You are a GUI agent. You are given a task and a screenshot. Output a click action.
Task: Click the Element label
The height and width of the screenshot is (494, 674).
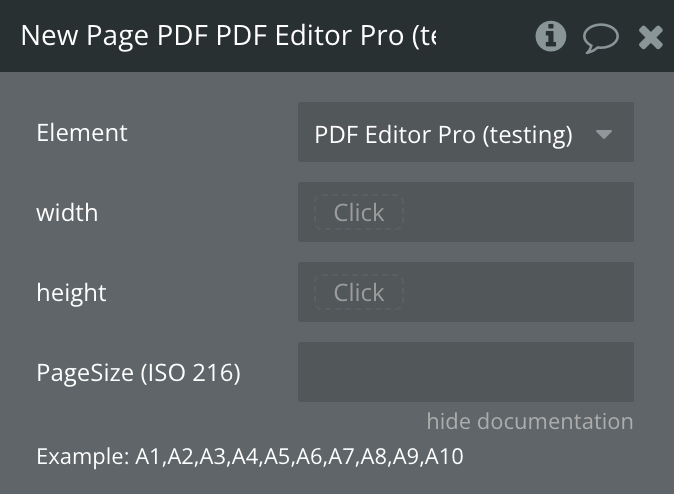click(82, 132)
